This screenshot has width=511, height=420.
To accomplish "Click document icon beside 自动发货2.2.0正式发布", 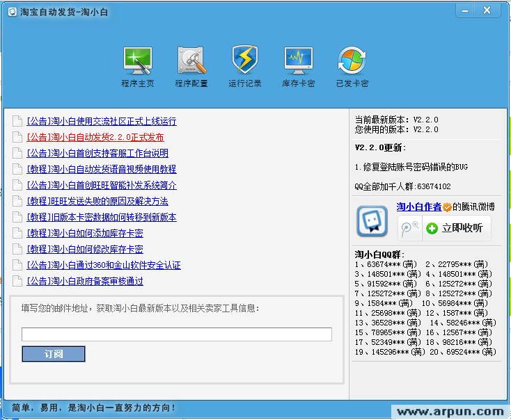I will pos(17,137).
